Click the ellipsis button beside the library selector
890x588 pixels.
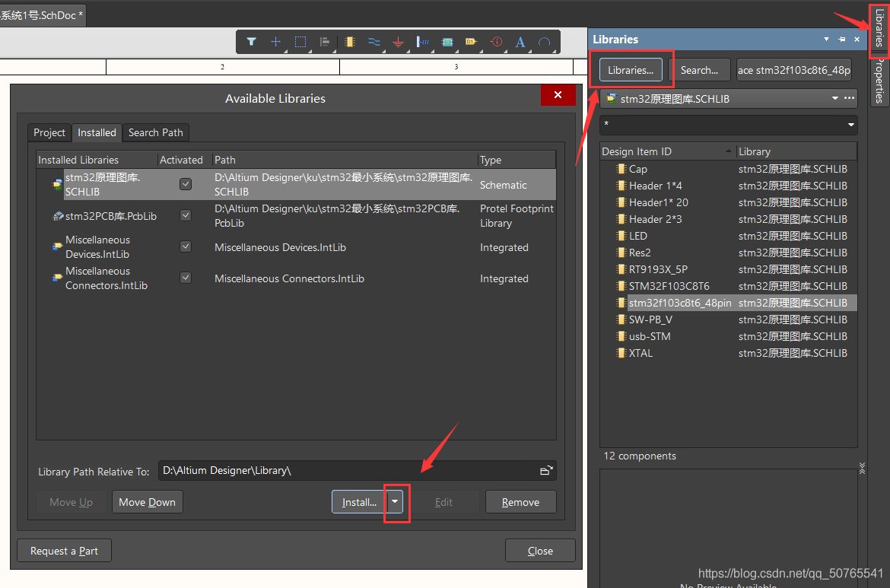click(x=849, y=98)
